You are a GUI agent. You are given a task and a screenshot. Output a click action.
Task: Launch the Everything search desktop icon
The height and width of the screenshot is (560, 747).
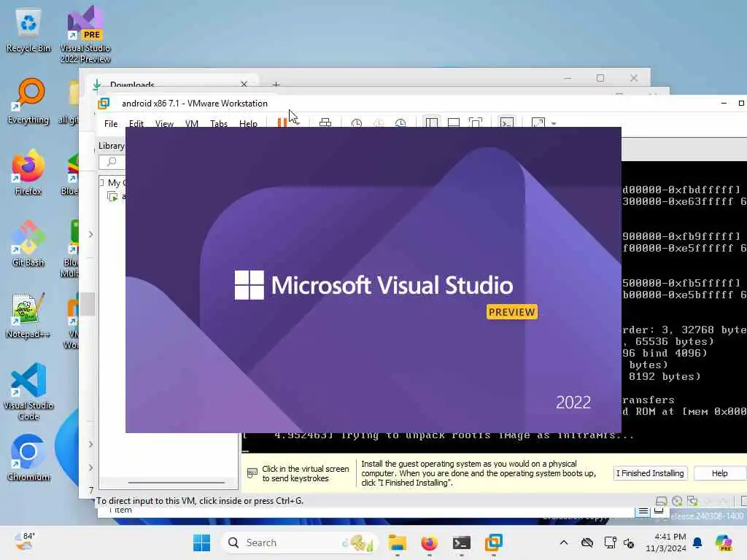(28, 102)
